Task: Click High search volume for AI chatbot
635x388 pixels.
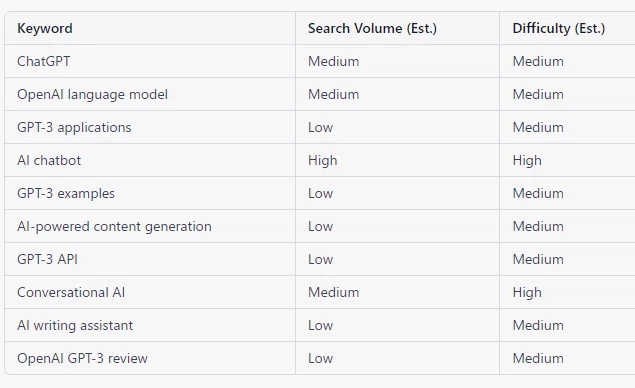Action: click(x=322, y=160)
